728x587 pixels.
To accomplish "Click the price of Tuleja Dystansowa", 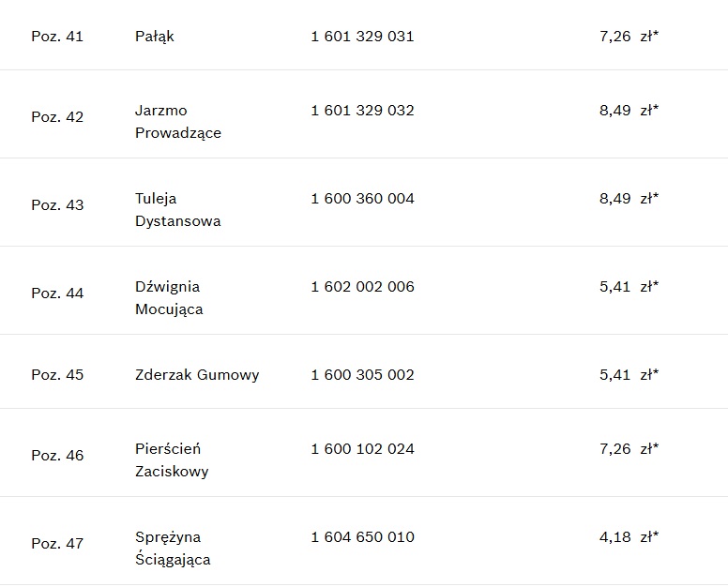I will pyautogui.click(x=629, y=198).
